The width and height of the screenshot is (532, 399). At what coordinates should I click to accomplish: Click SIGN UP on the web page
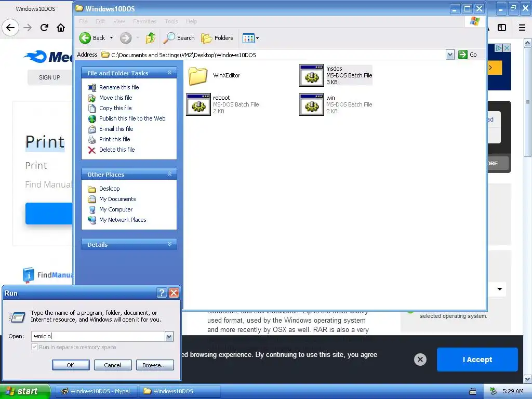point(49,77)
